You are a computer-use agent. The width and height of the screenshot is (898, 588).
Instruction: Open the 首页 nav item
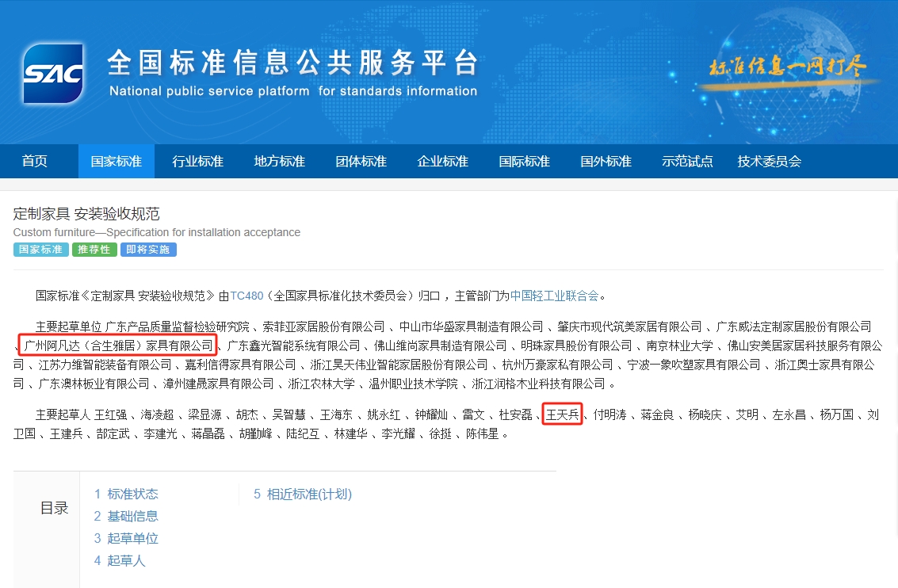point(34,161)
